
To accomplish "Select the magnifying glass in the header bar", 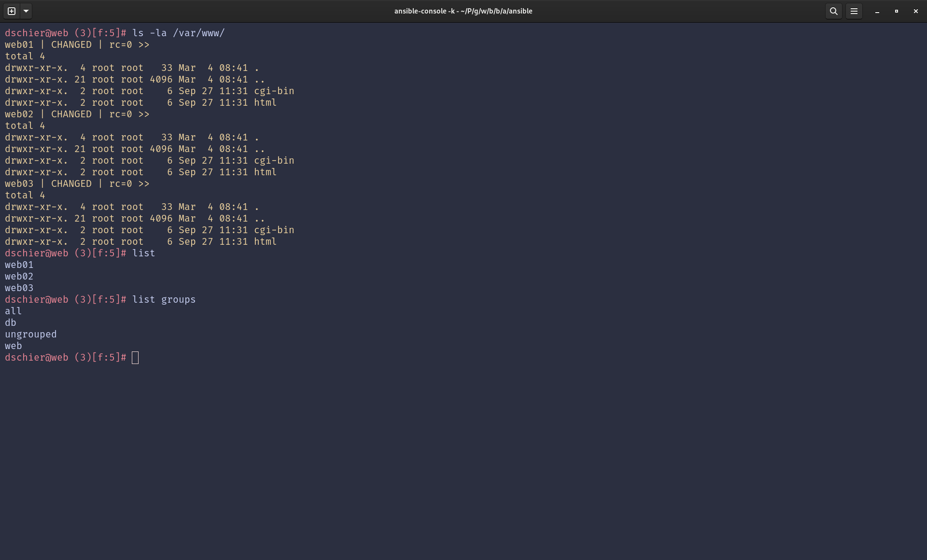I will tap(833, 11).
